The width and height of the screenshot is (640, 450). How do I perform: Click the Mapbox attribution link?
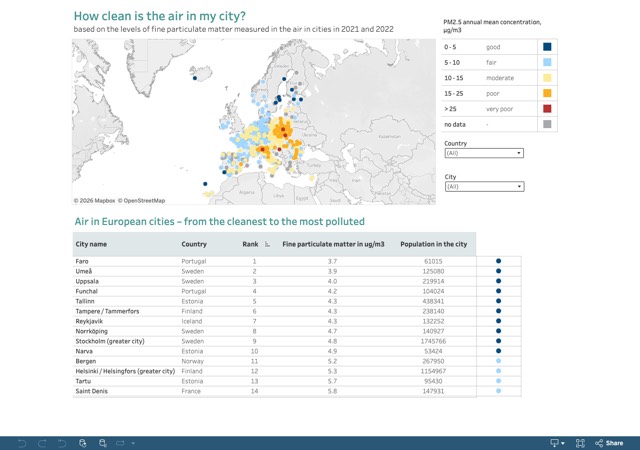[x=95, y=200]
